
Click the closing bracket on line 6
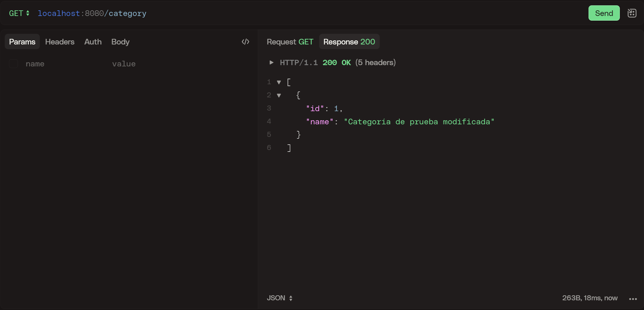coord(289,148)
